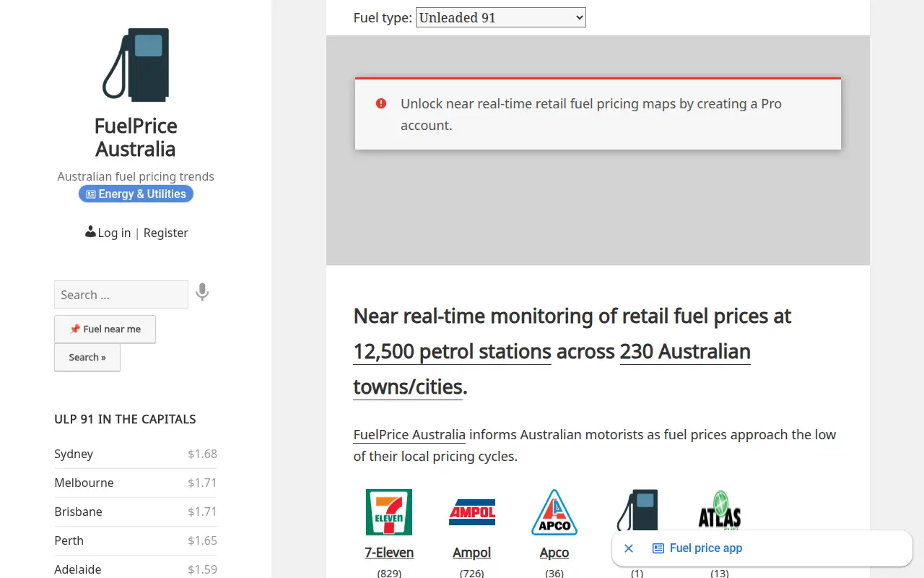
Task: Select Sydney in the capitals list
Action: [x=74, y=454]
